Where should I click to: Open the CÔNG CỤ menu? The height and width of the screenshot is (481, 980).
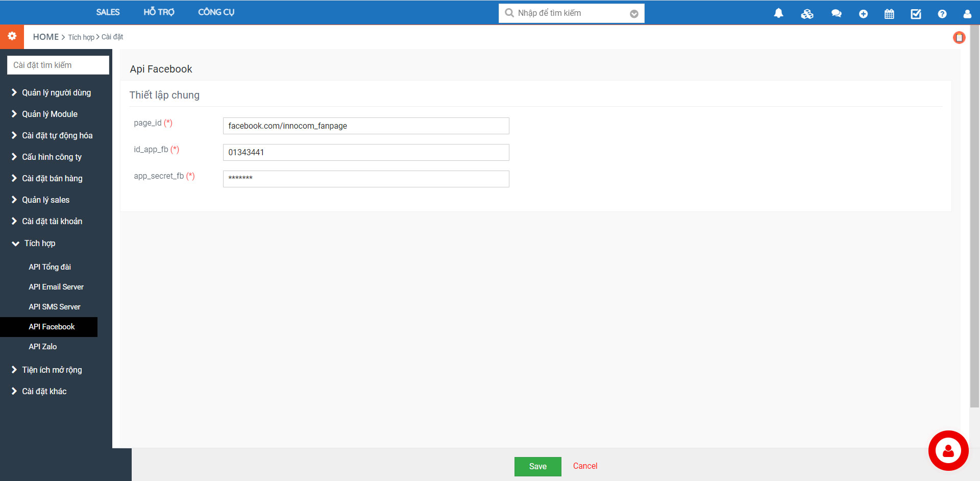click(216, 12)
